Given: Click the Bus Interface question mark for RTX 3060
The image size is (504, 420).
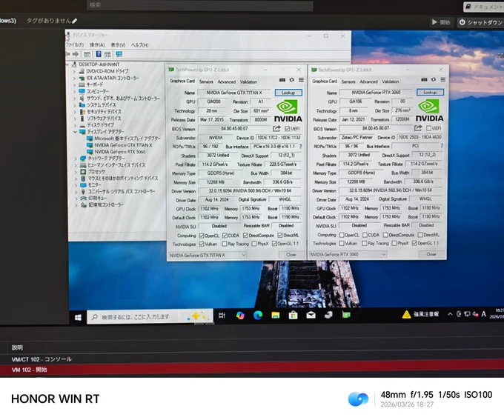Looking at the screenshot, I should [x=442, y=146].
